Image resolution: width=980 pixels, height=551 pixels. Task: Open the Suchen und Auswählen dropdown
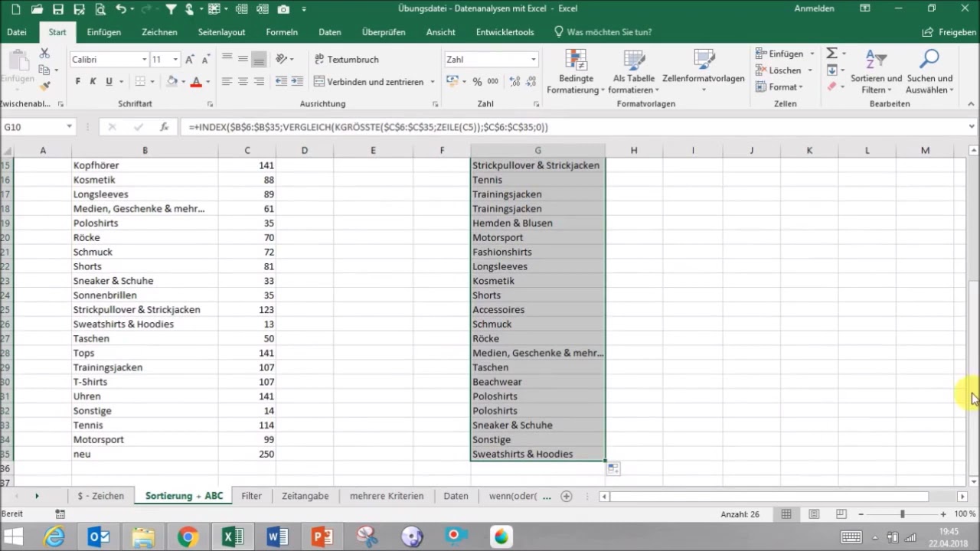point(929,73)
